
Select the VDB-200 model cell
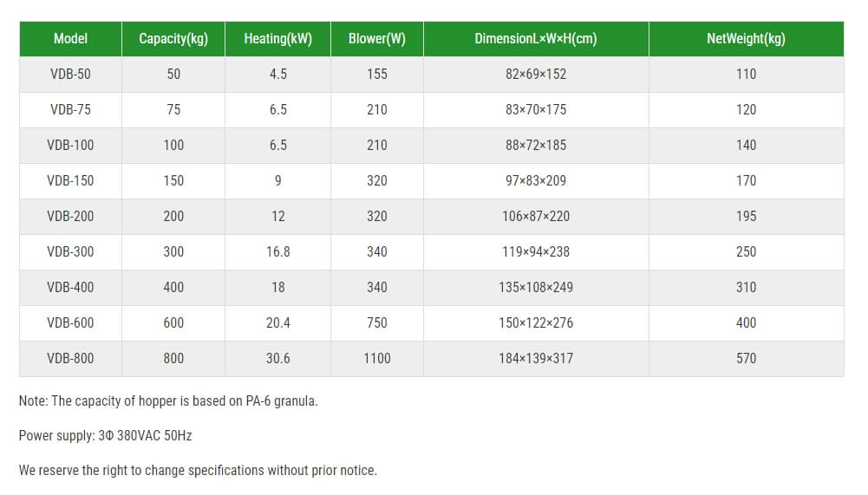[70, 216]
